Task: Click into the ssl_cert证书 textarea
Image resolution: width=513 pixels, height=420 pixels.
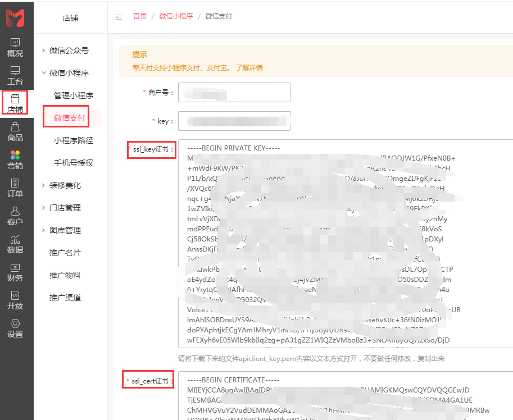Action: coord(346,395)
